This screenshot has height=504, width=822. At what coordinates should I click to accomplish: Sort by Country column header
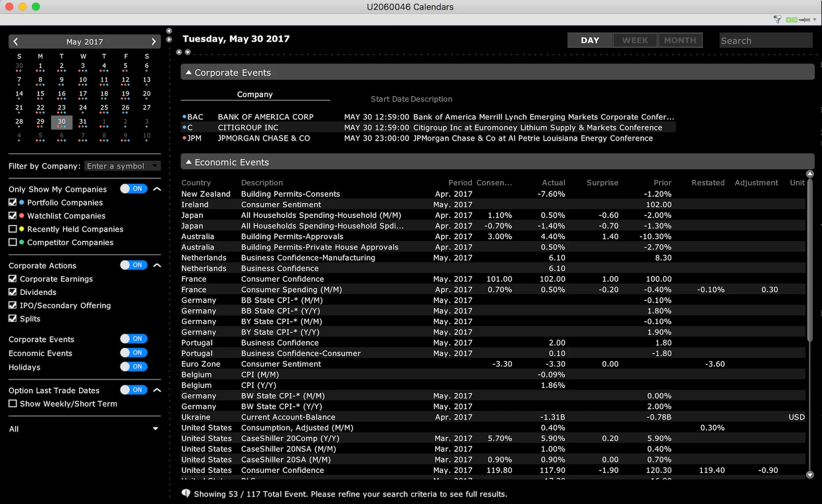[x=196, y=183]
